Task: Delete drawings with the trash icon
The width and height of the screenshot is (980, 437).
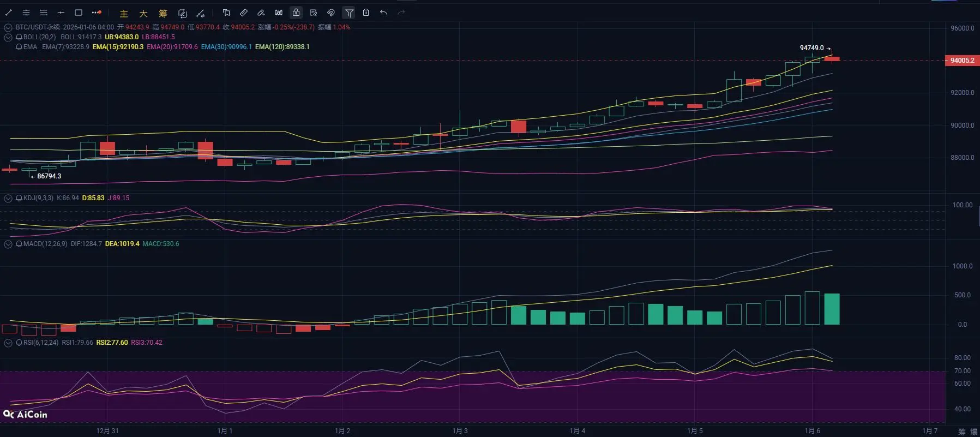Action: click(366, 13)
